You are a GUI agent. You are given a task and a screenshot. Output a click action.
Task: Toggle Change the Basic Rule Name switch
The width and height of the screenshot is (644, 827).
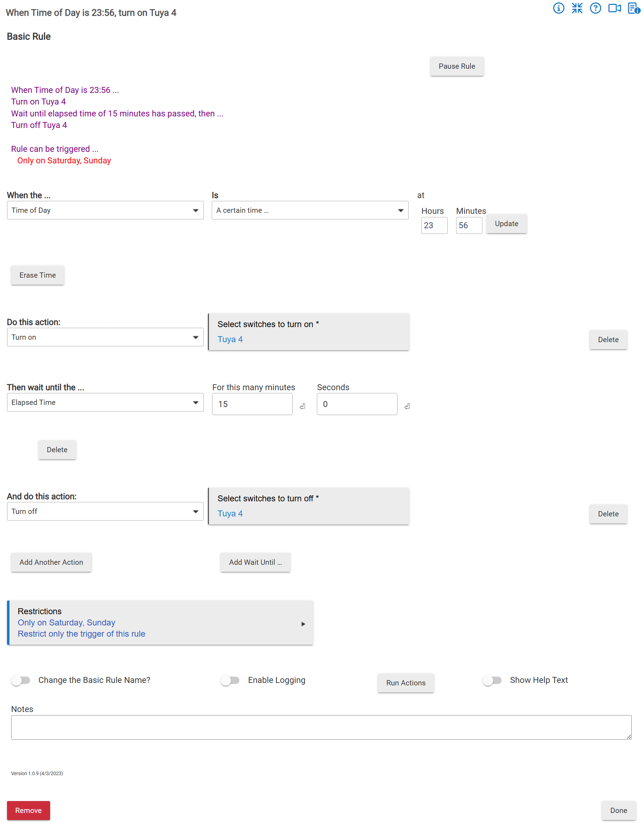point(21,680)
